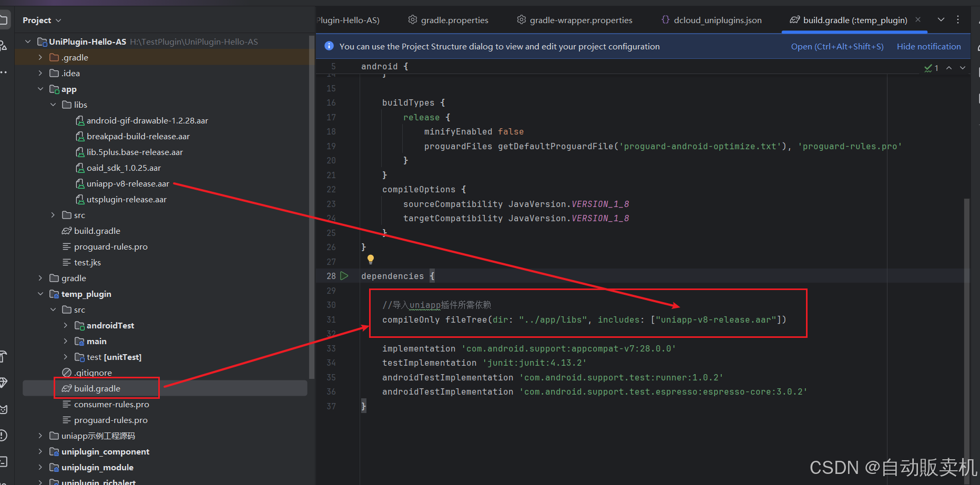The width and height of the screenshot is (980, 485).
Task: Expand the uniplugin_module module
Action: (x=40, y=467)
